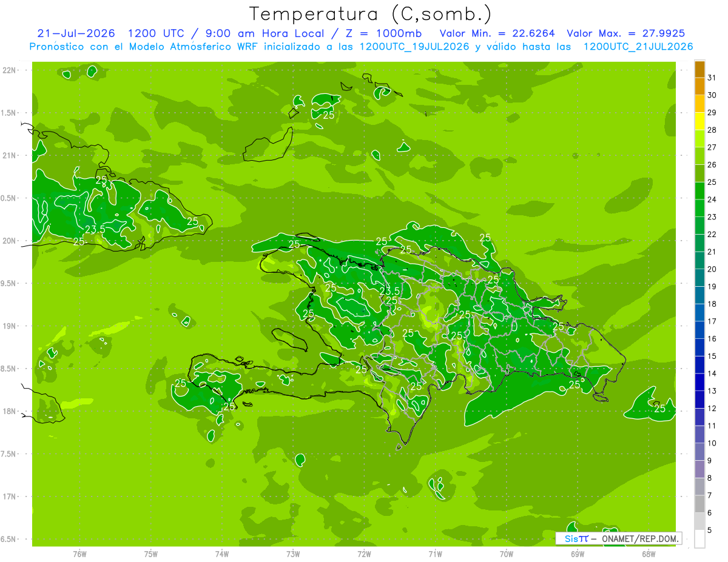
Task: Click the colorbar value '22'
Action: (x=712, y=234)
